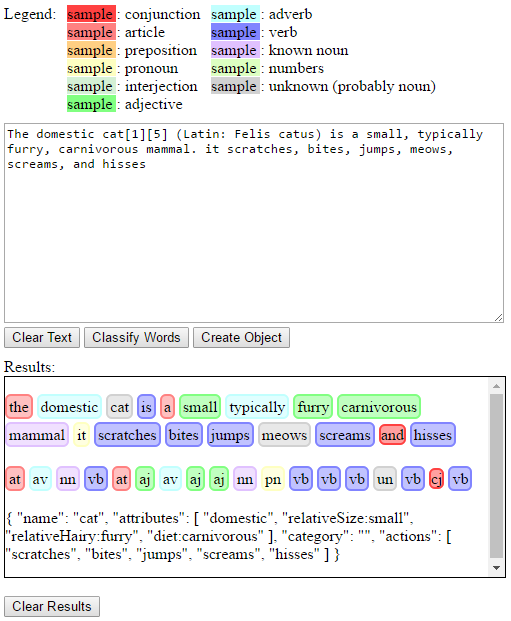This screenshot has height=621, width=511.
Task: Click the "Results:" heading label
Action: click(x=29, y=367)
